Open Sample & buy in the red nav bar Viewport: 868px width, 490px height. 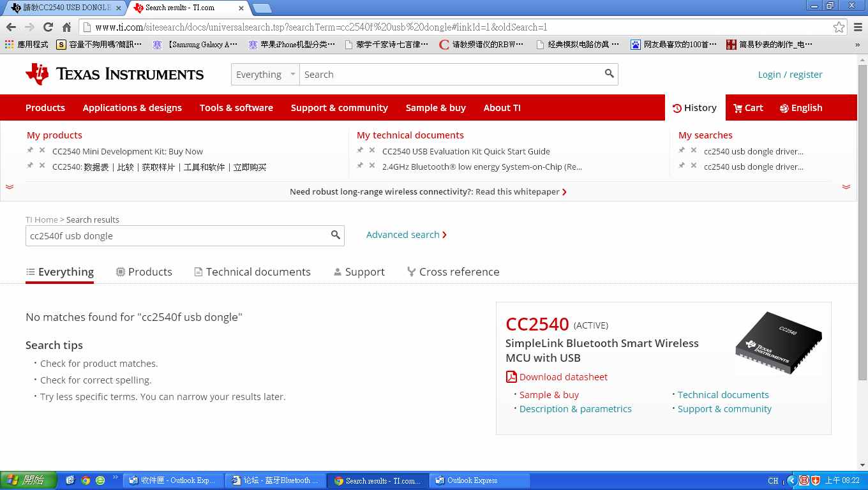(x=436, y=108)
